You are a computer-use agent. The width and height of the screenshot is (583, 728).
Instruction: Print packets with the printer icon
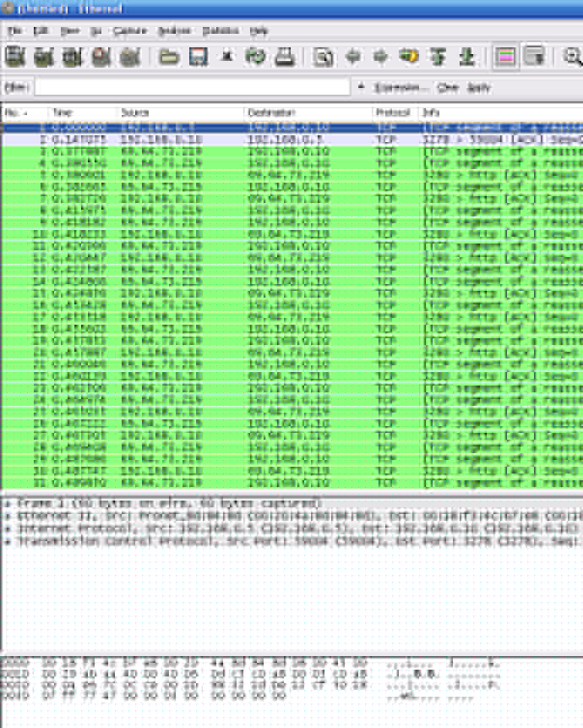284,57
